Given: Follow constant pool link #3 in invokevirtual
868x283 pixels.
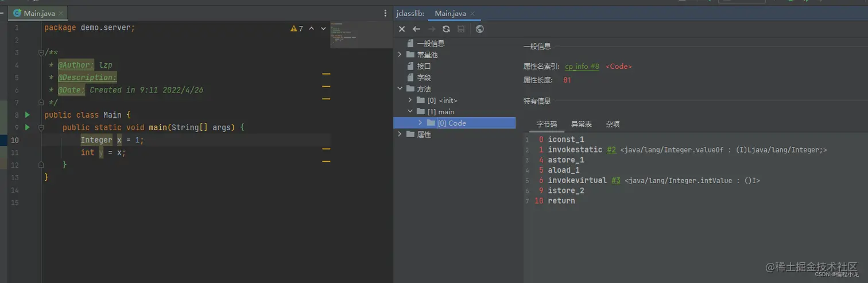Looking at the screenshot, I should (616, 181).
